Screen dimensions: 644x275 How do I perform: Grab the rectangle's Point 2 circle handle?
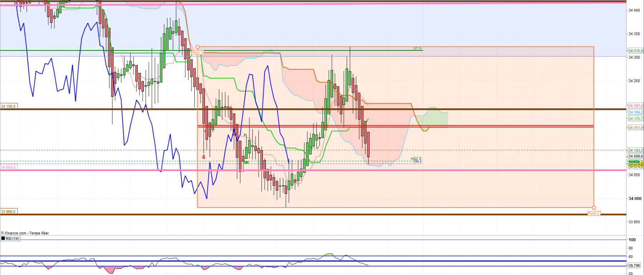pyautogui.click(x=594, y=207)
